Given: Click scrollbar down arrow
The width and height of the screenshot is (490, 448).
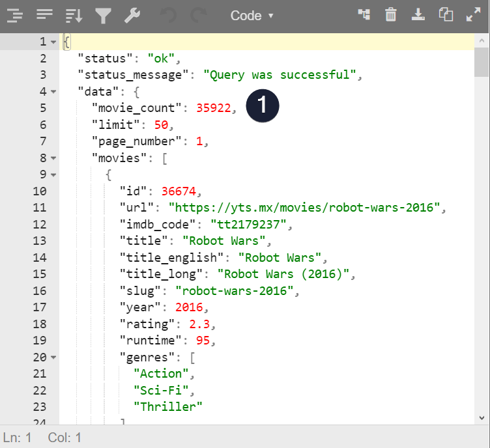Looking at the screenshot, I should pos(482,417).
